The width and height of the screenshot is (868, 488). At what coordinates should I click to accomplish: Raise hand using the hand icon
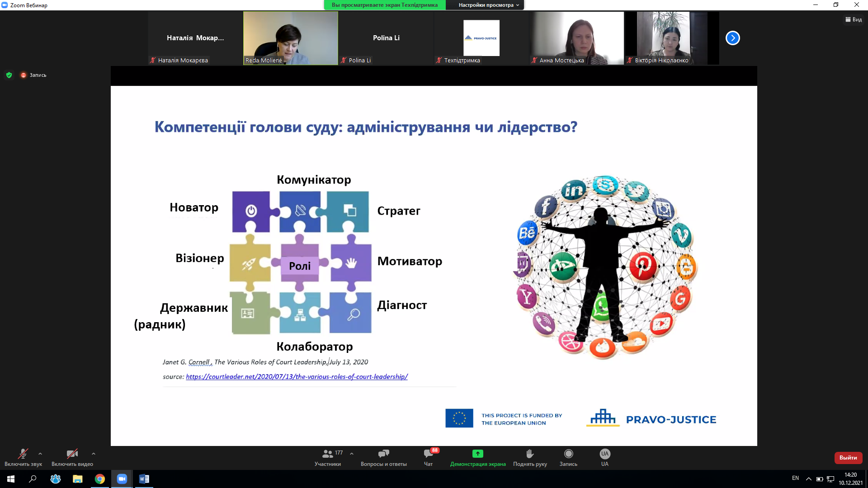click(x=530, y=454)
